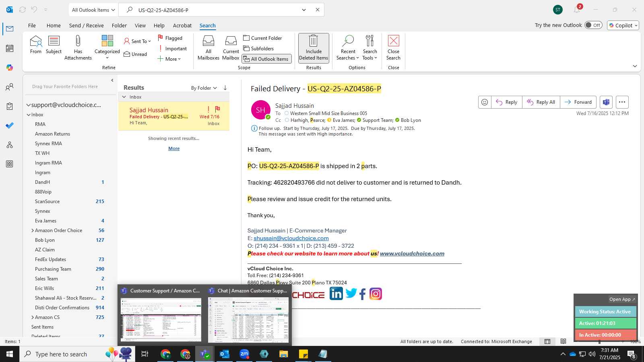644x362 pixels.
Task: Limit scope to Current Mailbox
Action: point(231,47)
